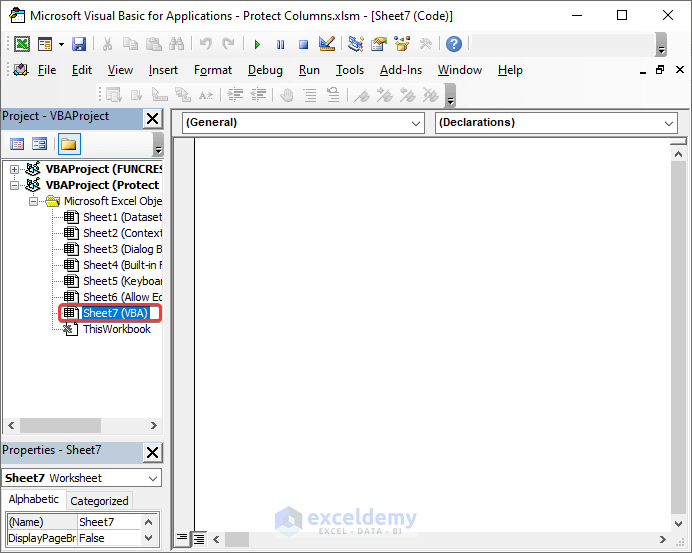
Task: Click the Toolbox hammer and wrench icon
Action: tap(425, 44)
